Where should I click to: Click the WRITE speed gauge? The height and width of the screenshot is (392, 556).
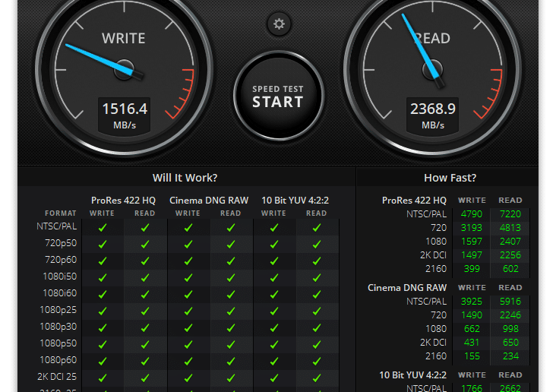124,70
